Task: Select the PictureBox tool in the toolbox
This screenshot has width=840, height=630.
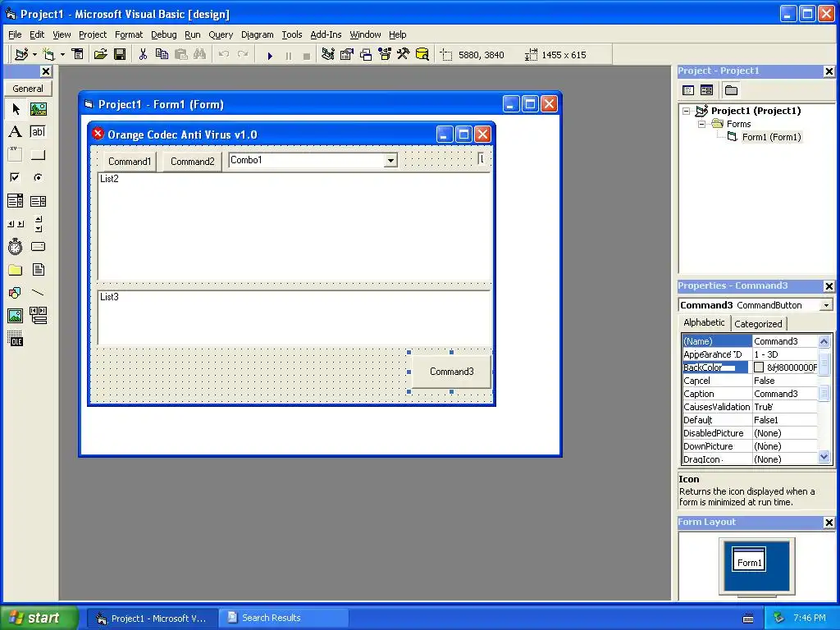Action: [38, 109]
